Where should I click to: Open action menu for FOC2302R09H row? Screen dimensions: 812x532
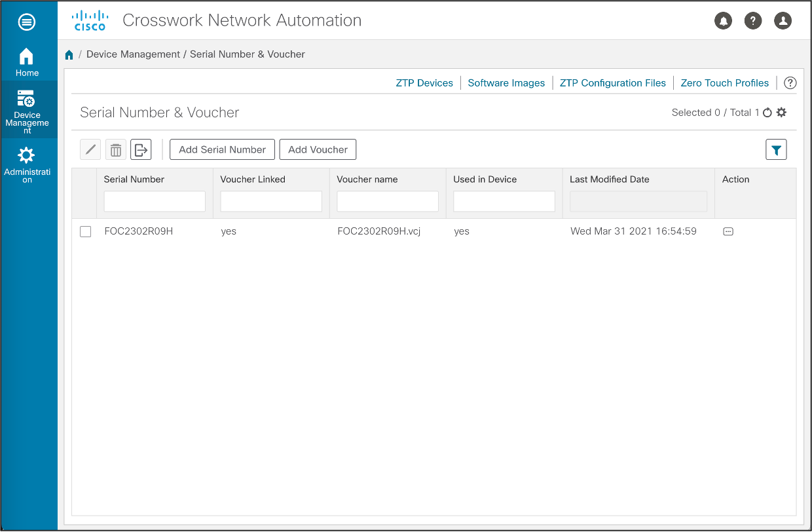pos(728,231)
